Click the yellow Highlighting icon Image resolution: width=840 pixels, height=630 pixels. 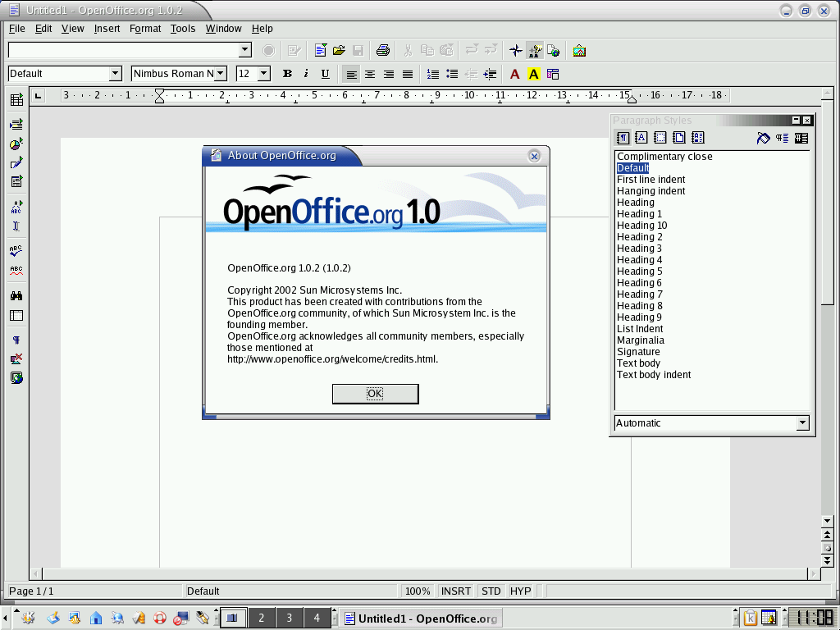click(533, 74)
